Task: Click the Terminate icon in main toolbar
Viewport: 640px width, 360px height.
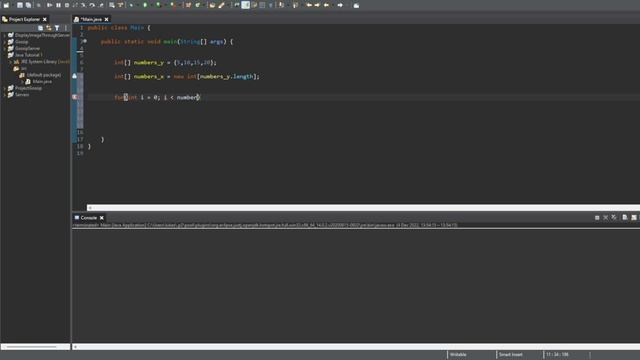Action: 67,5
